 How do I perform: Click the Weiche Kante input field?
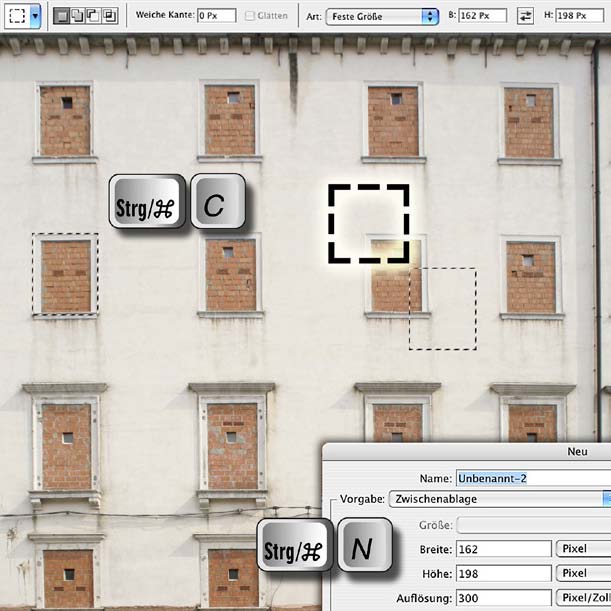click(215, 16)
